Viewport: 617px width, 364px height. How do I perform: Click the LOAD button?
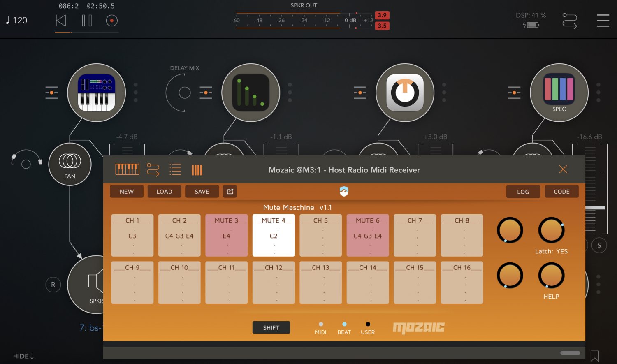click(x=164, y=191)
